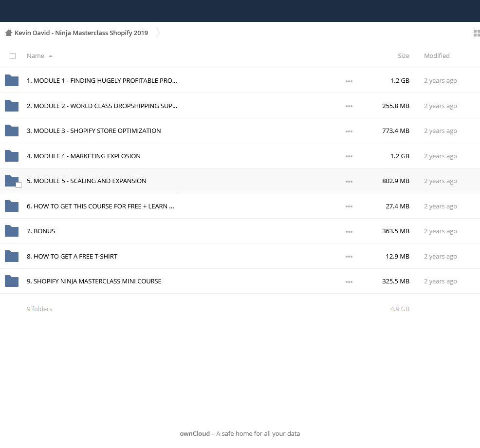Click the 325.5 MB size value
480x448 pixels.
(395, 281)
